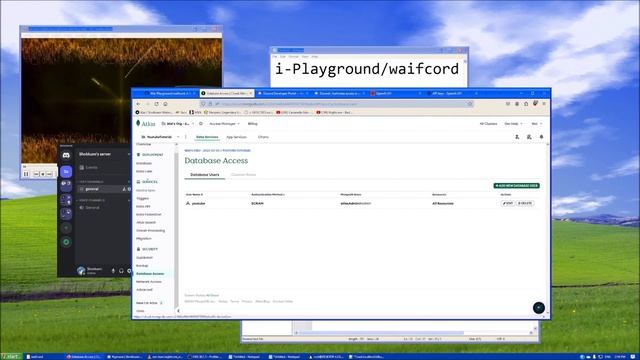Switch to Database Access taskbar item

84,357
